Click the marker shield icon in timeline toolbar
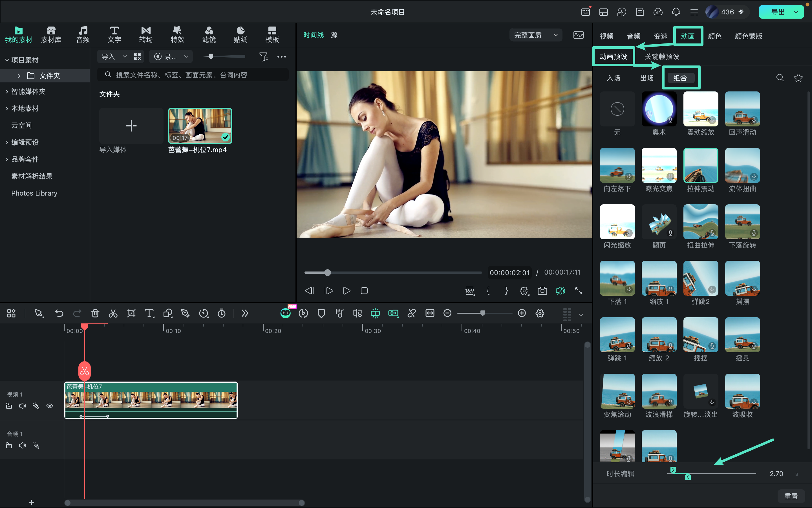812x508 pixels. pos(321,314)
